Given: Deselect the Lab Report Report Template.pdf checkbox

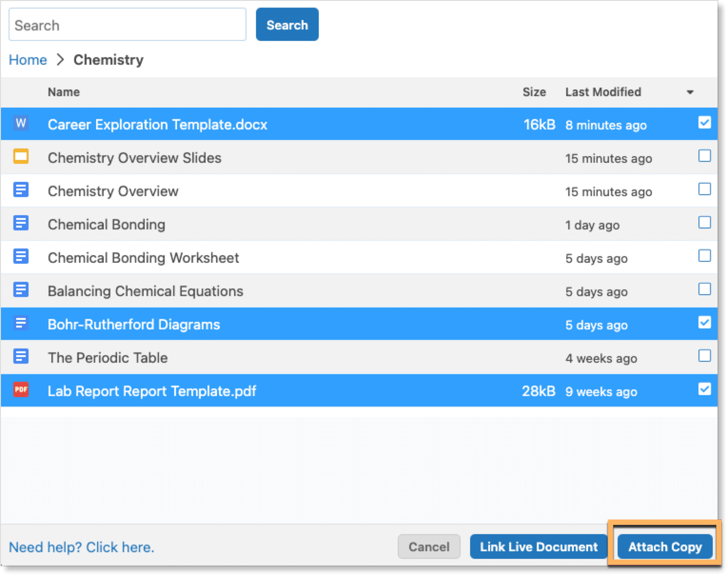Looking at the screenshot, I should (704, 389).
